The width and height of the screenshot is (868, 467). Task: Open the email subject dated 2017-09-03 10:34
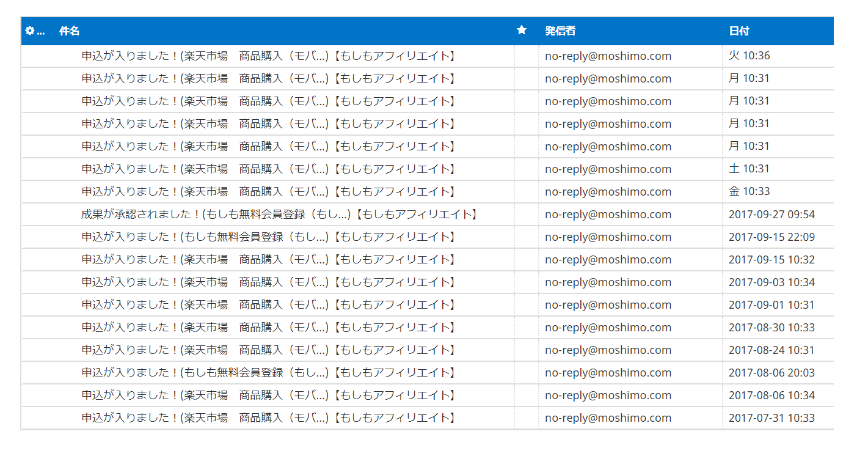point(269,282)
